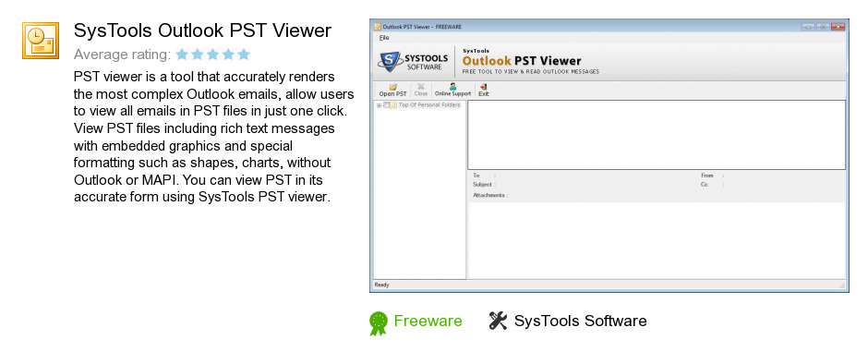Click the Ready status bar text
This screenshot has width=868, height=364.
(382, 285)
